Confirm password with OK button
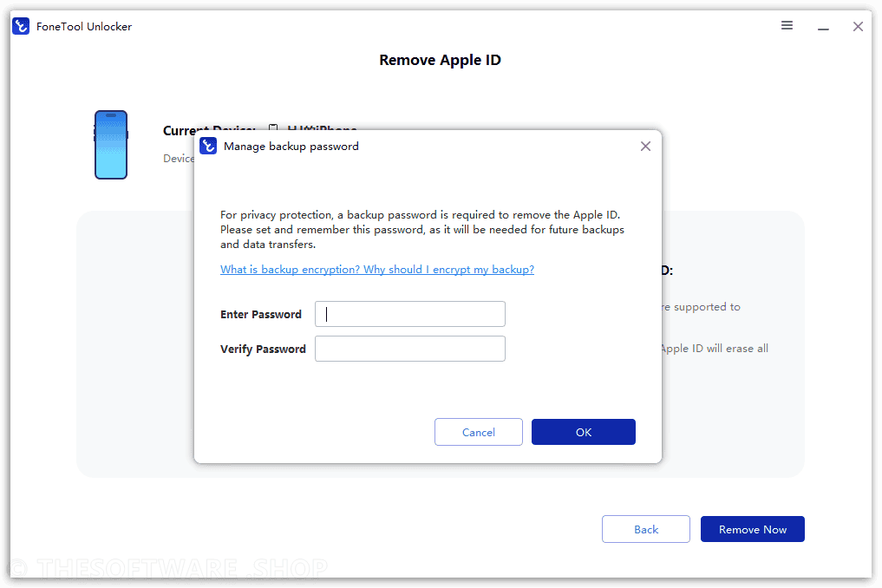 click(x=584, y=432)
